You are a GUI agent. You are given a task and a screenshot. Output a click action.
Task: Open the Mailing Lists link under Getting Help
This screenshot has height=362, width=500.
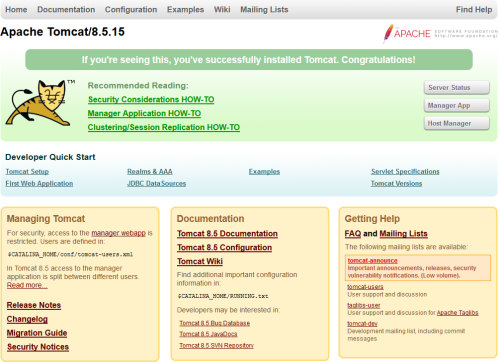pos(403,234)
